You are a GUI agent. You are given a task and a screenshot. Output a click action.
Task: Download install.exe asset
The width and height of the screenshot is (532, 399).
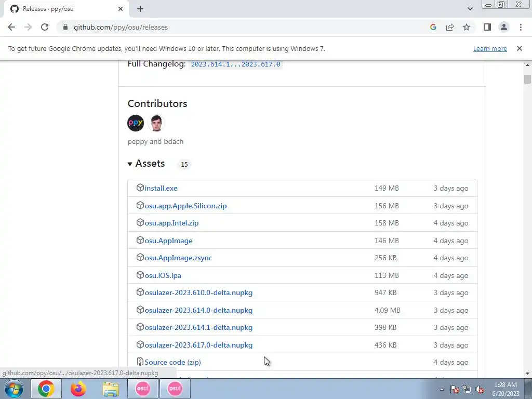coord(161,188)
